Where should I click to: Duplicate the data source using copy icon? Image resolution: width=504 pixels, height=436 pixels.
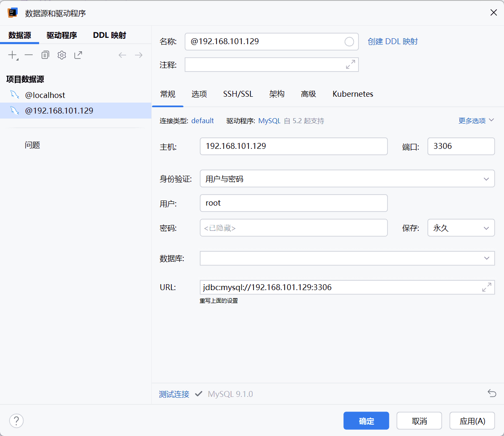(x=45, y=55)
